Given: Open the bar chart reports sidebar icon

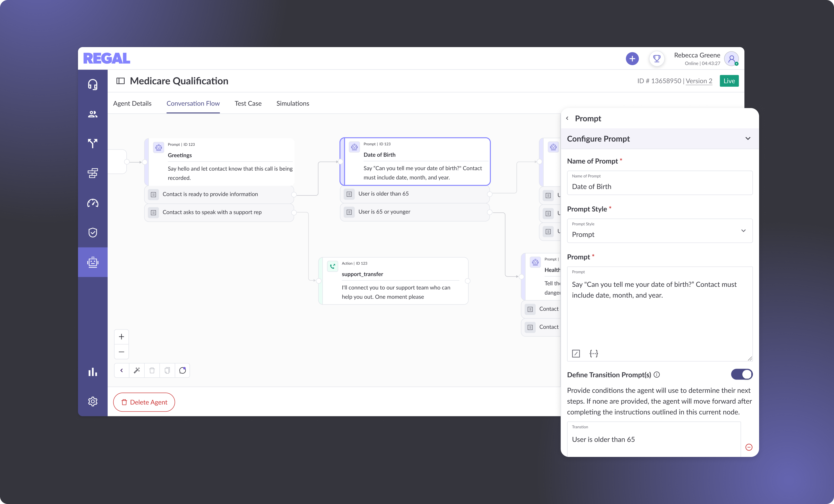Looking at the screenshot, I should 93,372.
